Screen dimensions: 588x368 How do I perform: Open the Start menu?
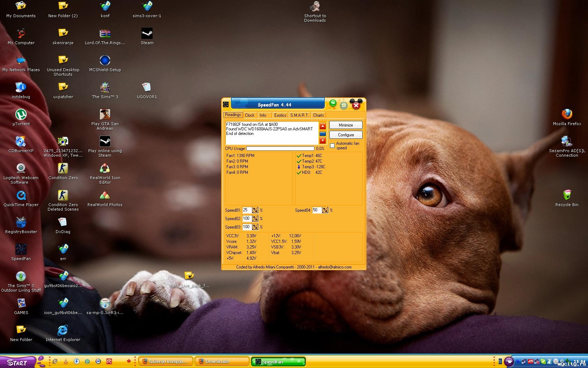17,362
